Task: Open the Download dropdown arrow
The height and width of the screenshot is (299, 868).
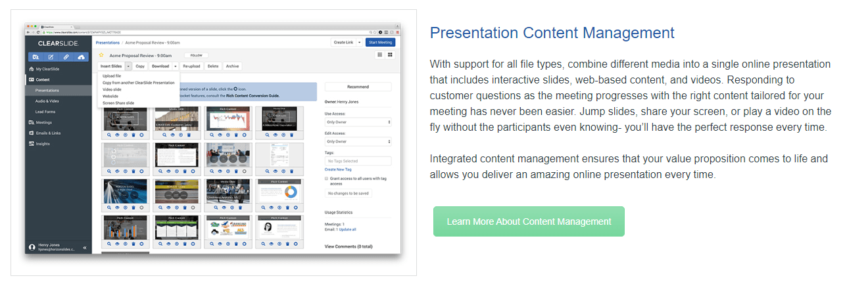Action: pyautogui.click(x=176, y=66)
